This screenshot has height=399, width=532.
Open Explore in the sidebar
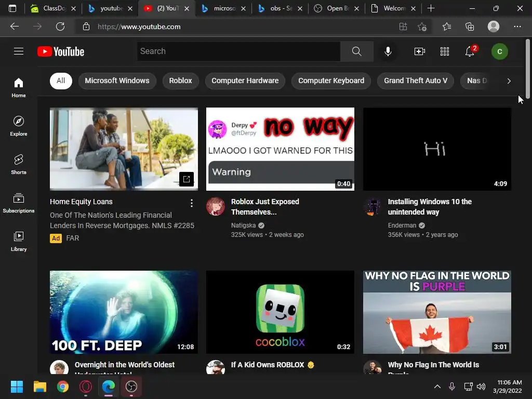pyautogui.click(x=19, y=126)
